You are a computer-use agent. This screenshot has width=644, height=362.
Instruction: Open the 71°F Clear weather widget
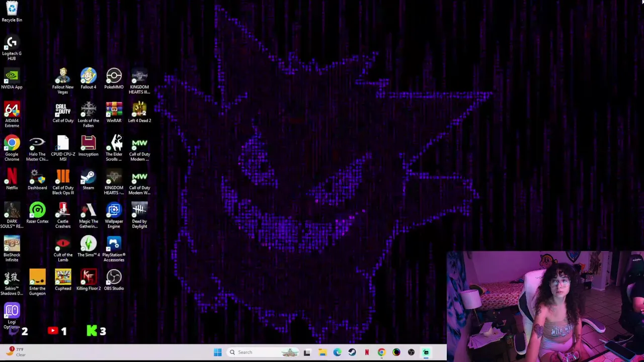click(15, 351)
